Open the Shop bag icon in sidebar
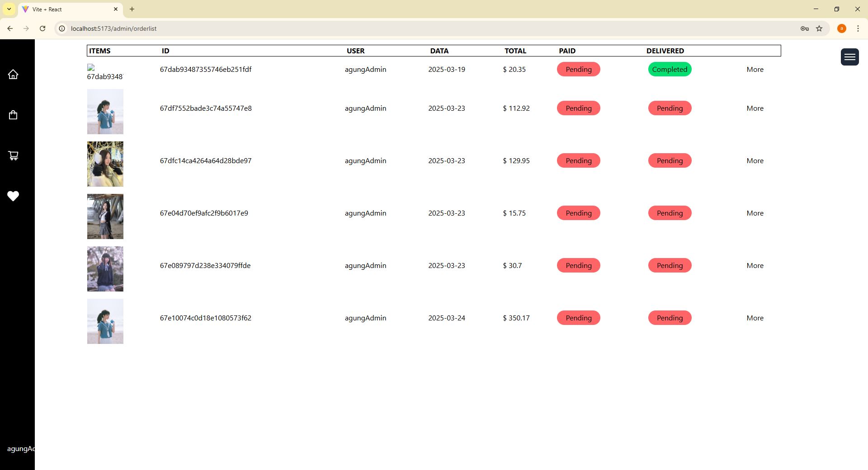This screenshot has height=470, width=868. (13, 115)
